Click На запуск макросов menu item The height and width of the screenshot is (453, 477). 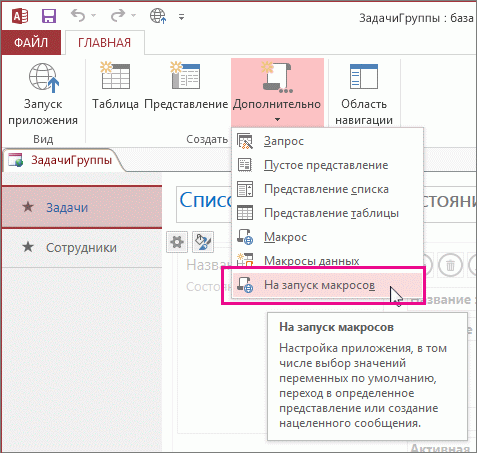pyautogui.click(x=327, y=285)
